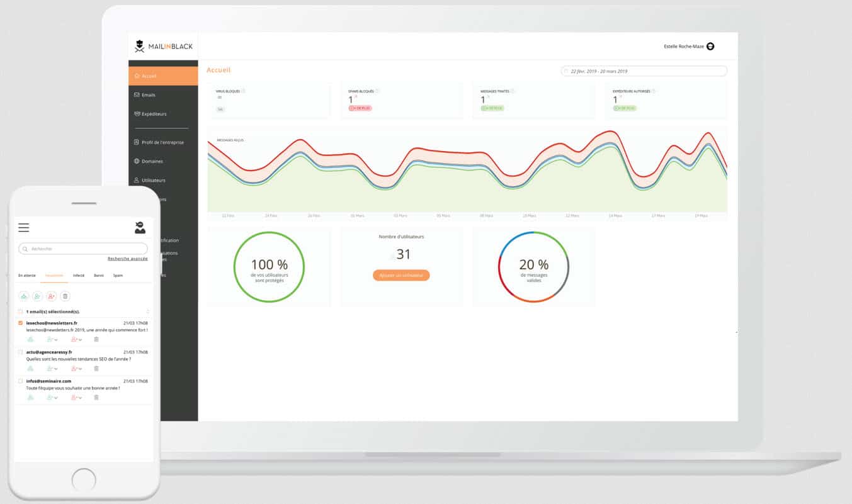Click the green badge under Expéditeurs autorisés
The height and width of the screenshot is (504, 852).
[x=625, y=108]
